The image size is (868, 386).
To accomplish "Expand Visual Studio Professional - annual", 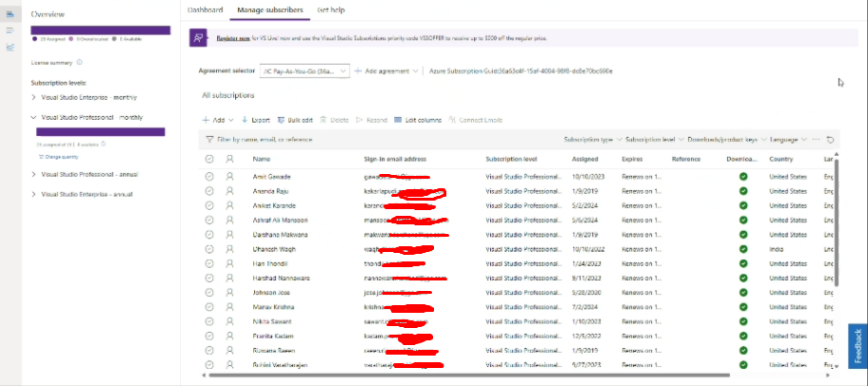I will coord(33,174).
